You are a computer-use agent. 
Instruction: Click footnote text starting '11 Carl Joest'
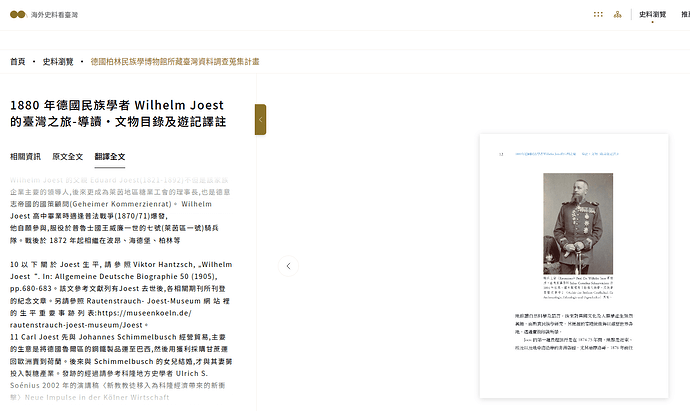click(121, 367)
